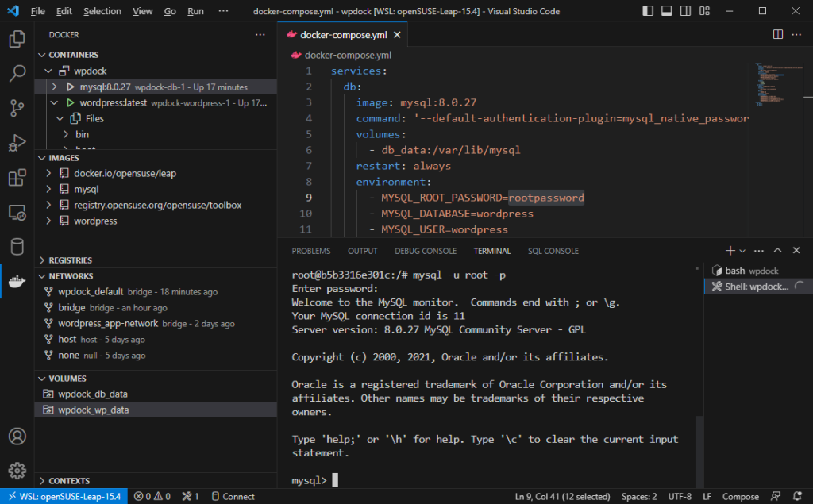Create a new terminal with plus icon
The width and height of the screenshot is (813, 504).
[730, 251]
